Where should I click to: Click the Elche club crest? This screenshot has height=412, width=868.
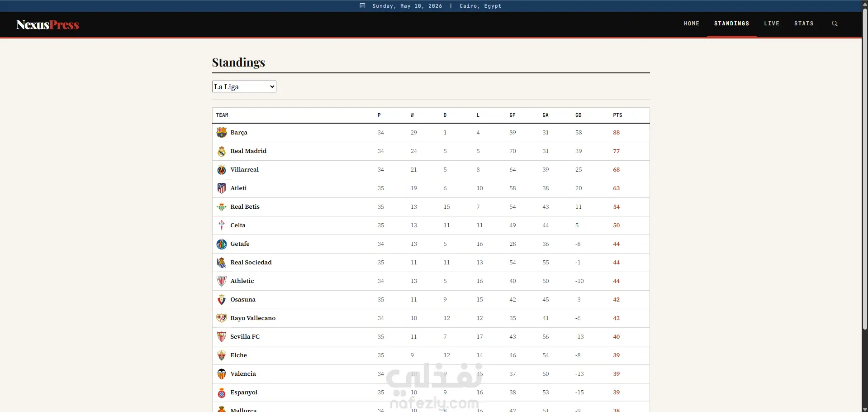[x=222, y=355]
